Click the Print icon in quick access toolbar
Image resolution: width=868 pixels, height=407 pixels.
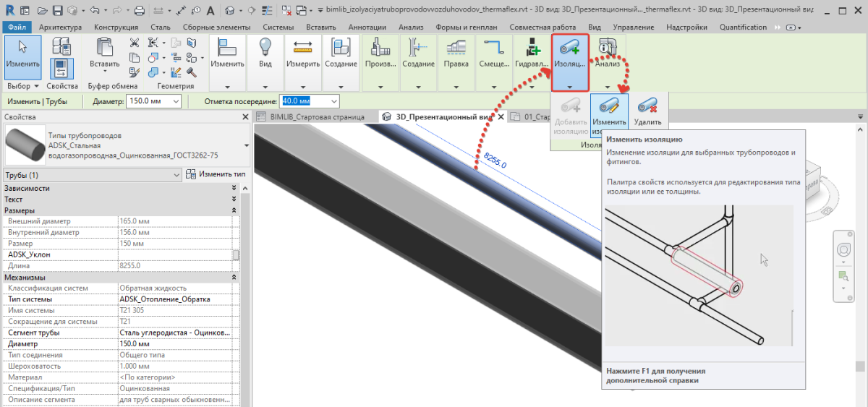[x=140, y=11]
